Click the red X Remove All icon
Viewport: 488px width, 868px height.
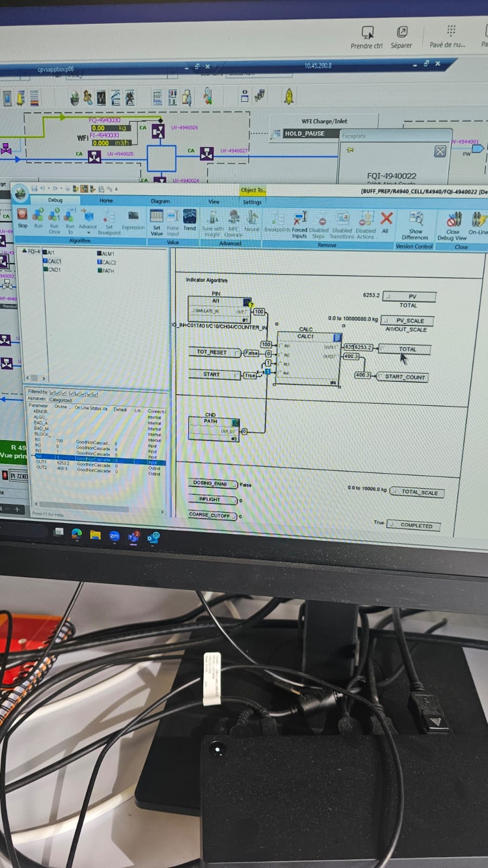pos(386,219)
